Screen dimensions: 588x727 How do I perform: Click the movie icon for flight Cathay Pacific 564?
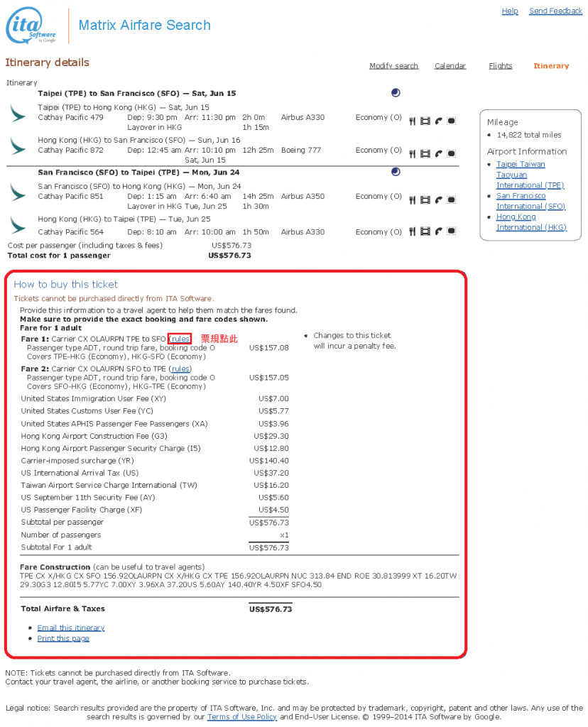(x=425, y=231)
